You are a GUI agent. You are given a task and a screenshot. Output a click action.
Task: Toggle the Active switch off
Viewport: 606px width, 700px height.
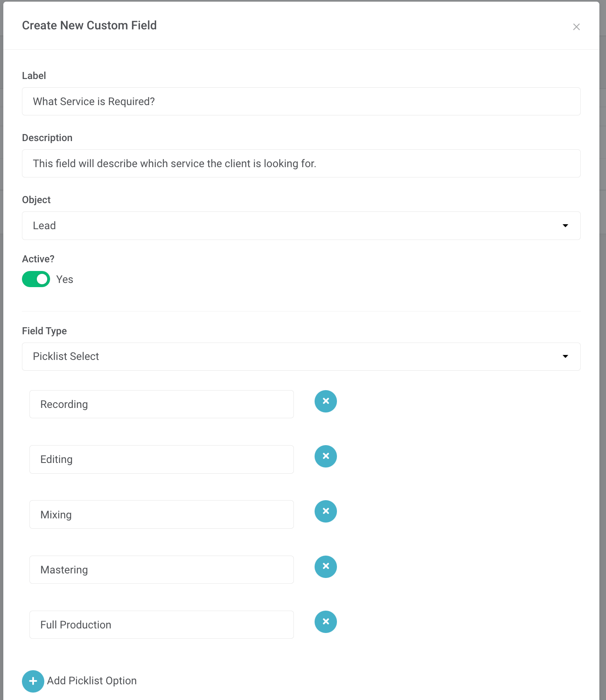pyautogui.click(x=36, y=279)
